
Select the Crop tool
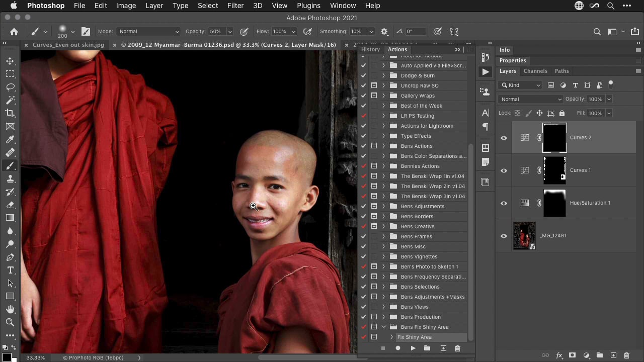[x=10, y=113]
